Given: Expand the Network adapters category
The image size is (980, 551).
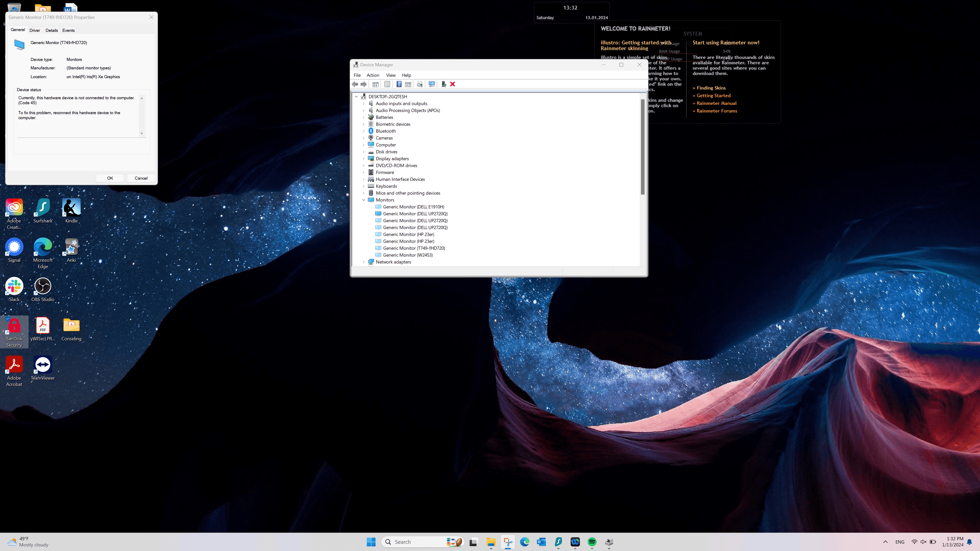Looking at the screenshot, I should [364, 262].
